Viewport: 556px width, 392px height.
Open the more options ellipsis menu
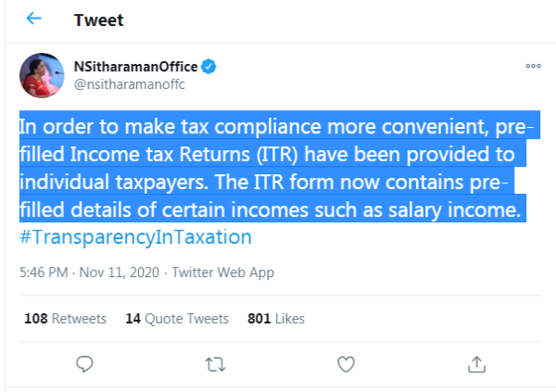[533, 66]
